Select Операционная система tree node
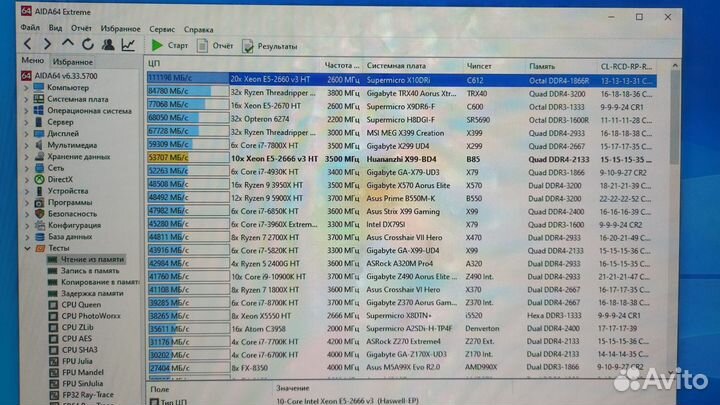This screenshot has height=405, width=720. click(x=89, y=111)
